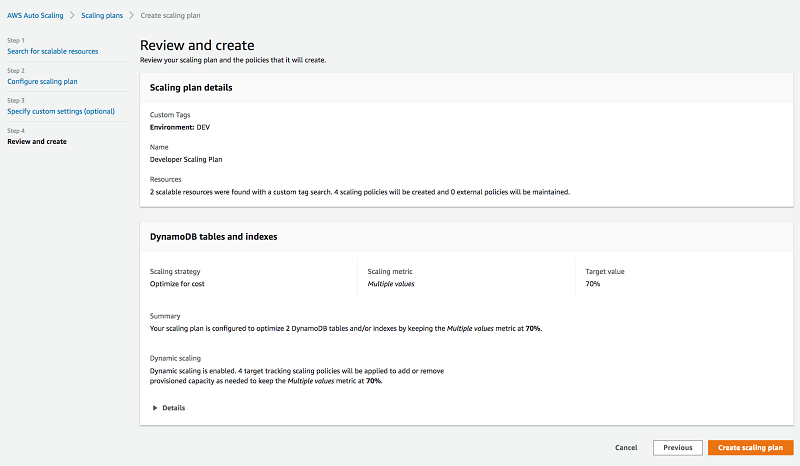This screenshot has width=800, height=466.
Task: Click the chevron after AWS Auto Scaling
Action: 72,15
